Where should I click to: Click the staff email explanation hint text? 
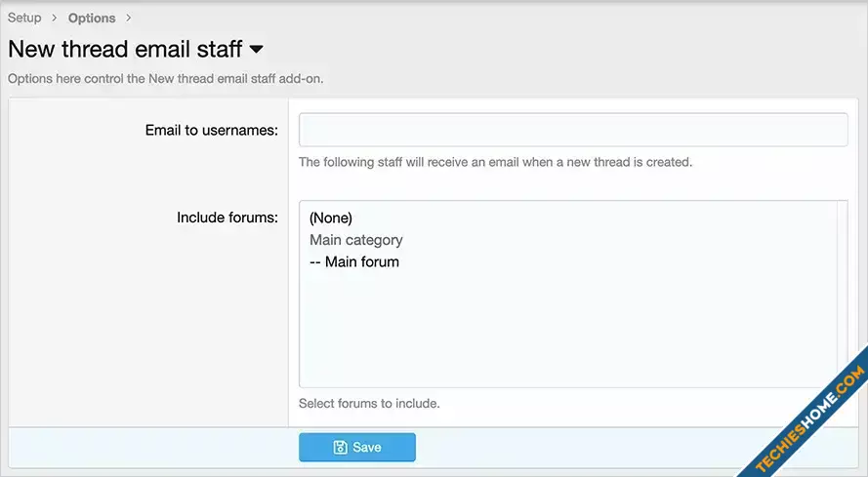[x=495, y=162]
